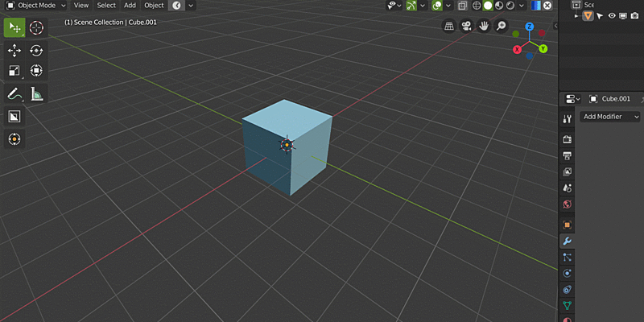Viewport: 644px width, 322px height.
Task: Open the Tool properties tab
Action: click(x=568, y=119)
